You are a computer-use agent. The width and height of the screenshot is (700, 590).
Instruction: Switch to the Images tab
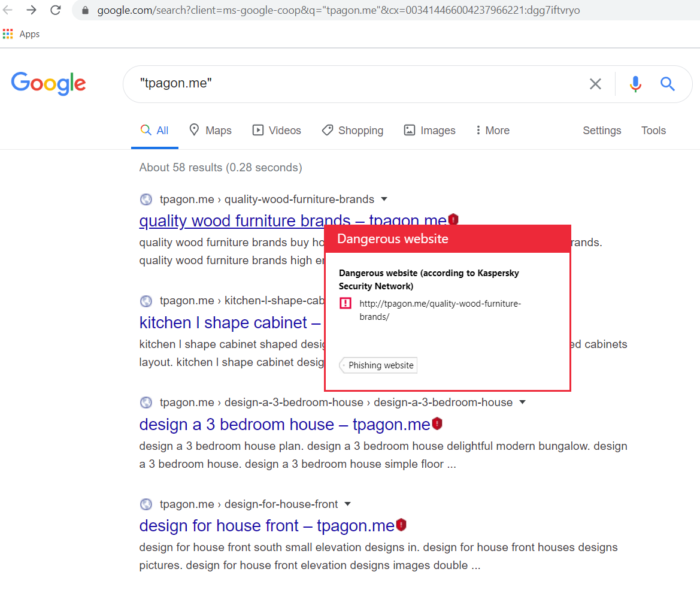429,131
